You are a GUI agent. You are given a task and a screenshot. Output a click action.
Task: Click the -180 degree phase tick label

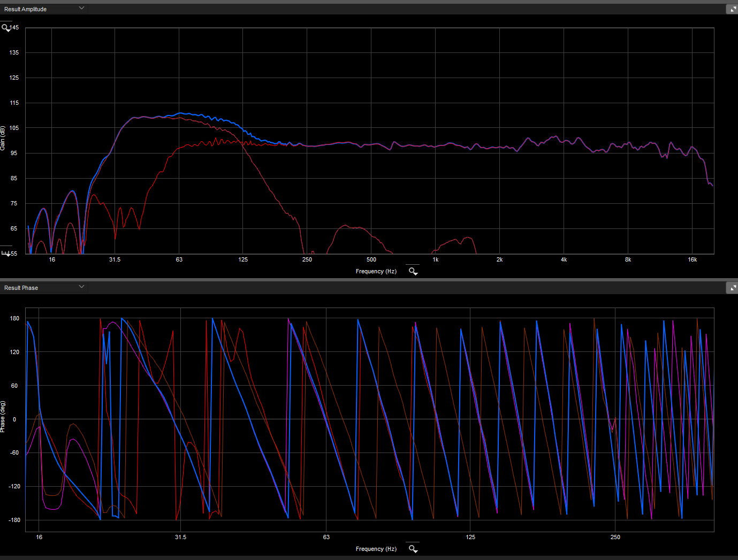tap(14, 520)
